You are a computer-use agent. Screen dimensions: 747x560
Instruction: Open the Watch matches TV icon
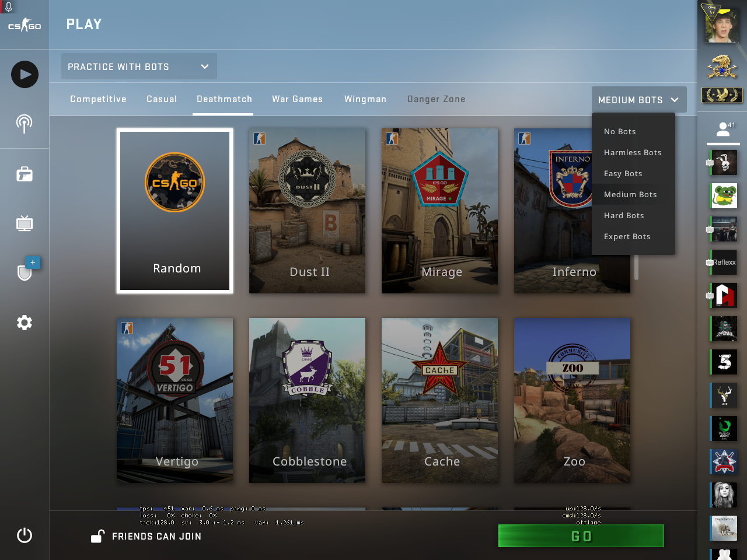click(25, 223)
